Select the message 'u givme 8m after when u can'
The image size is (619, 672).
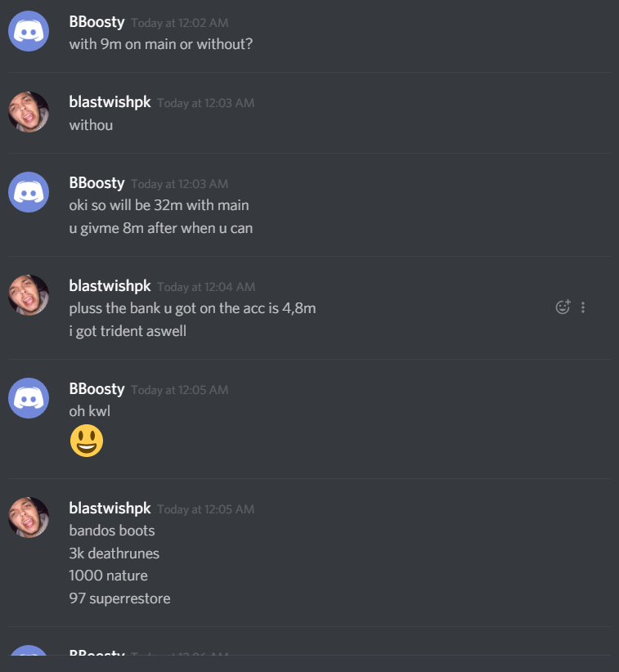tap(161, 228)
